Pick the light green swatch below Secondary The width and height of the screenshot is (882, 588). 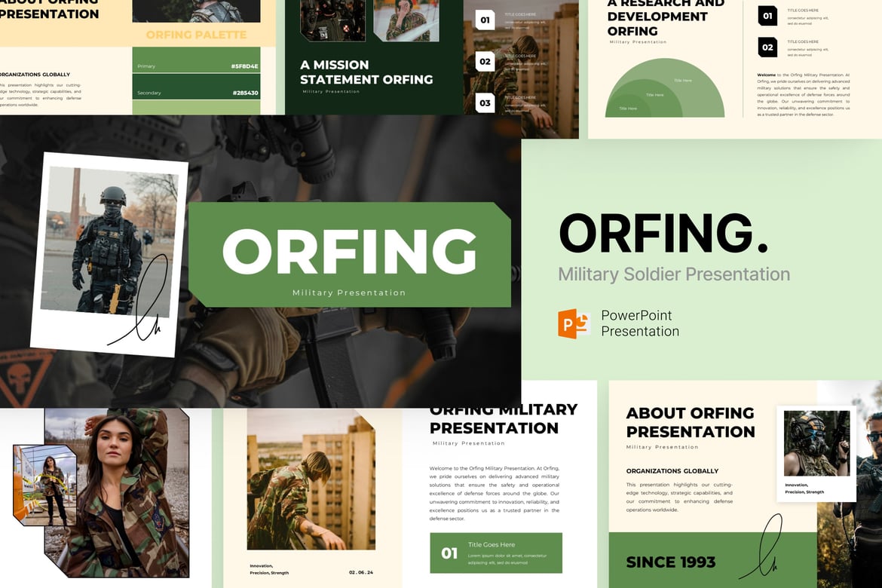coord(196,108)
